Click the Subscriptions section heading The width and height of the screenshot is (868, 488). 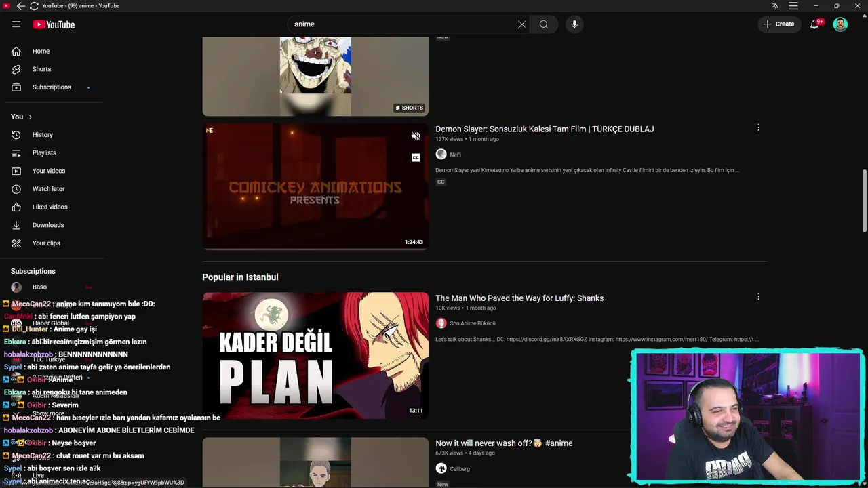coord(33,271)
